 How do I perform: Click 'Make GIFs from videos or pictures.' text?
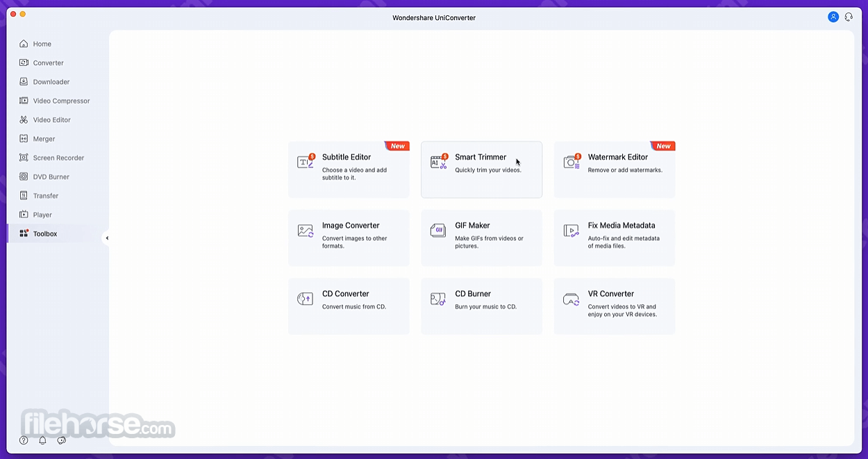(x=489, y=242)
